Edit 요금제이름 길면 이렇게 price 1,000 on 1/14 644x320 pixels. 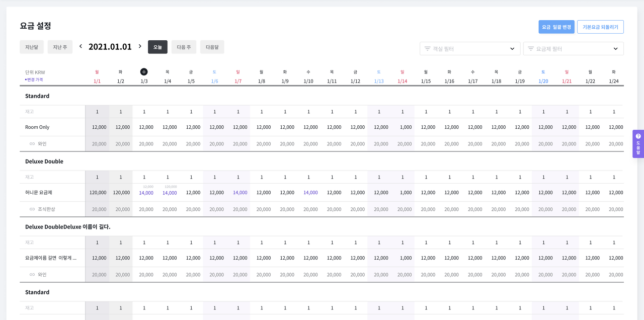pos(406,258)
